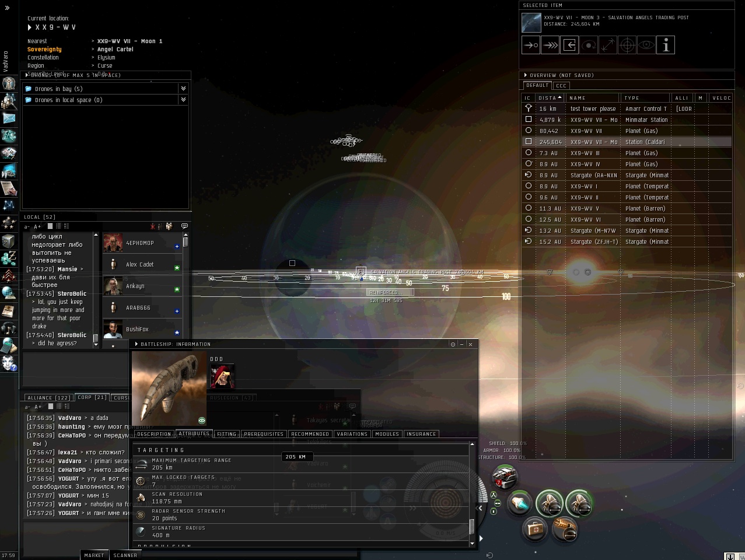
Task: Click the Scanner button at bottom
Action: tap(125, 555)
